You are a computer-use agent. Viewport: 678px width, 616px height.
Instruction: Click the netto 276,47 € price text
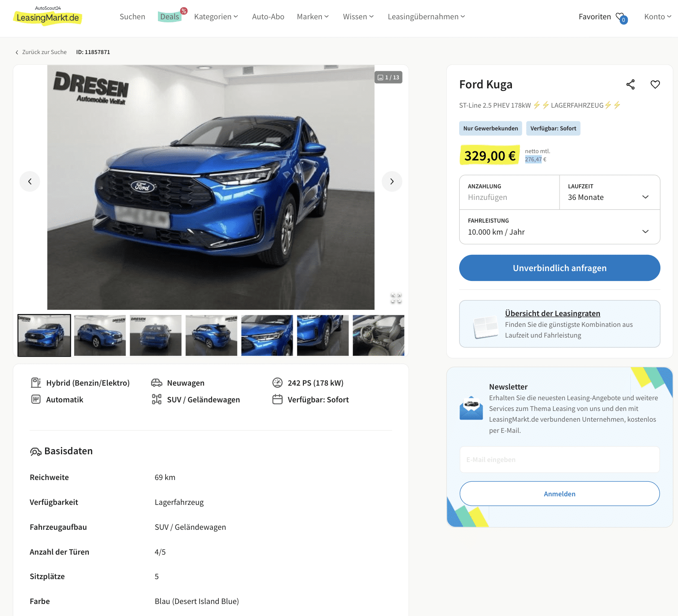[x=536, y=160]
